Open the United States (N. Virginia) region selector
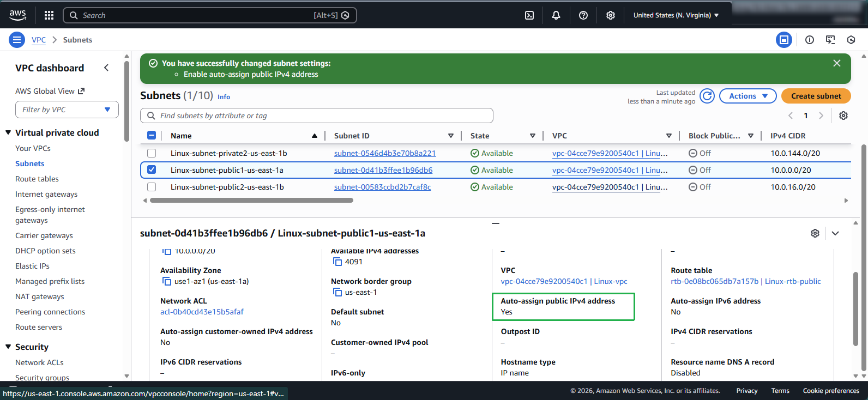Image resolution: width=868 pixels, height=400 pixels. tap(676, 15)
